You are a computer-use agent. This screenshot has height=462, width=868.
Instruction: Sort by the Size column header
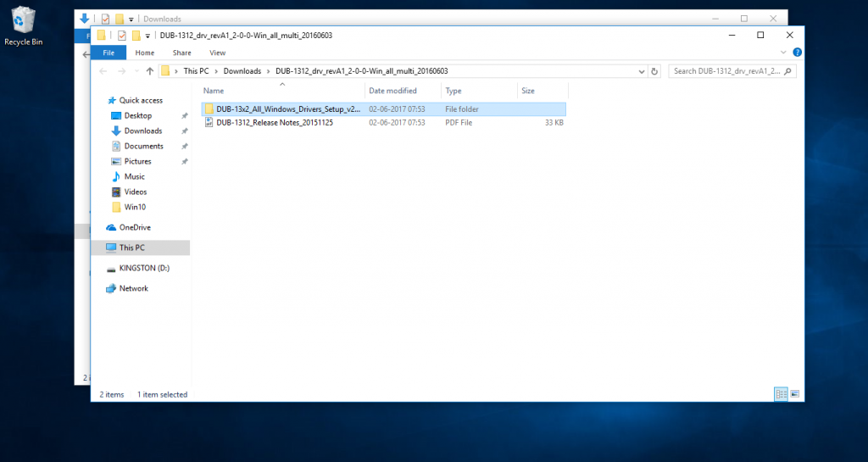coord(528,91)
